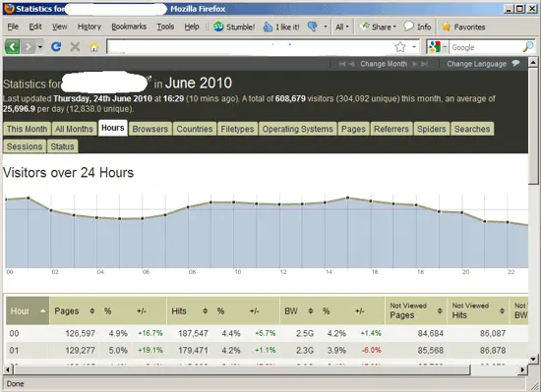This screenshot has width=541, height=392.
Task: Click inside the Google search field
Action: coord(486,47)
